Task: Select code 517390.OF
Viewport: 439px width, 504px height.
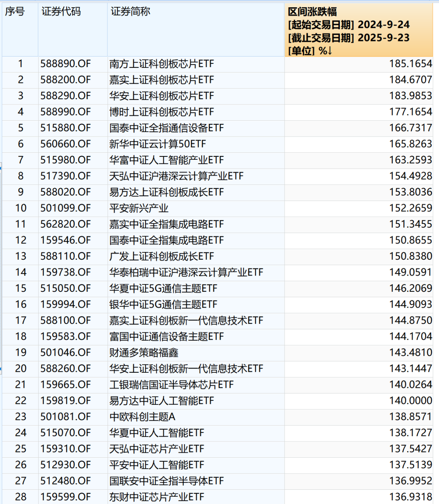Action: pyautogui.click(x=65, y=176)
